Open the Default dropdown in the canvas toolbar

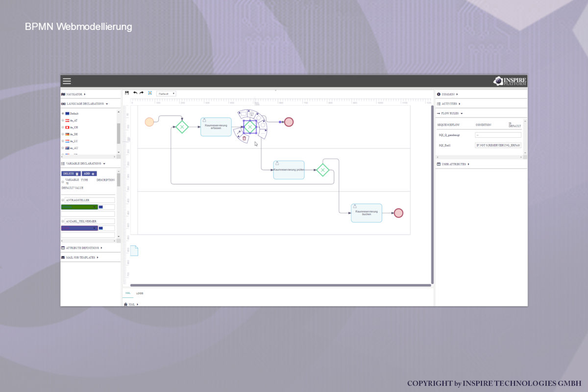point(166,93)
